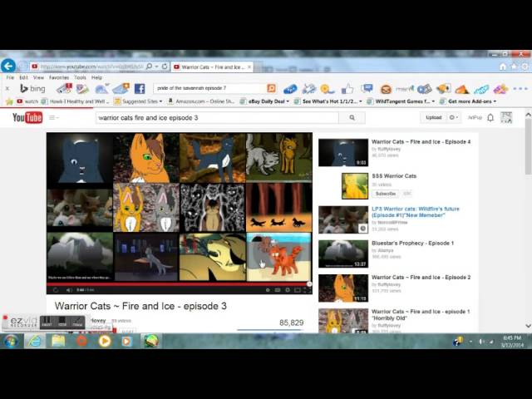Viewport: 532px width, 399px height.
Task: Seek in the red video progress bar
Action: pyautogui.click(x=180, y=284)
